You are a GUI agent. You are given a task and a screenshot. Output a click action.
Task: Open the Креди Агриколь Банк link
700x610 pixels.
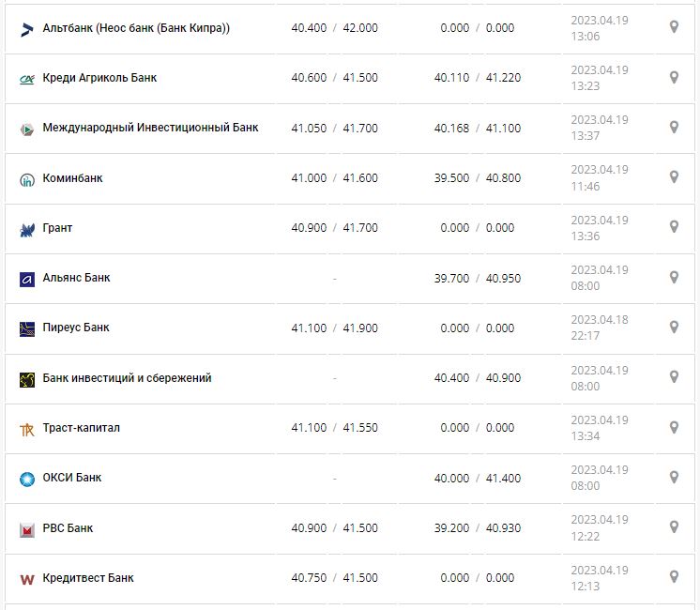pyautogui.click(x=99, y=78)
